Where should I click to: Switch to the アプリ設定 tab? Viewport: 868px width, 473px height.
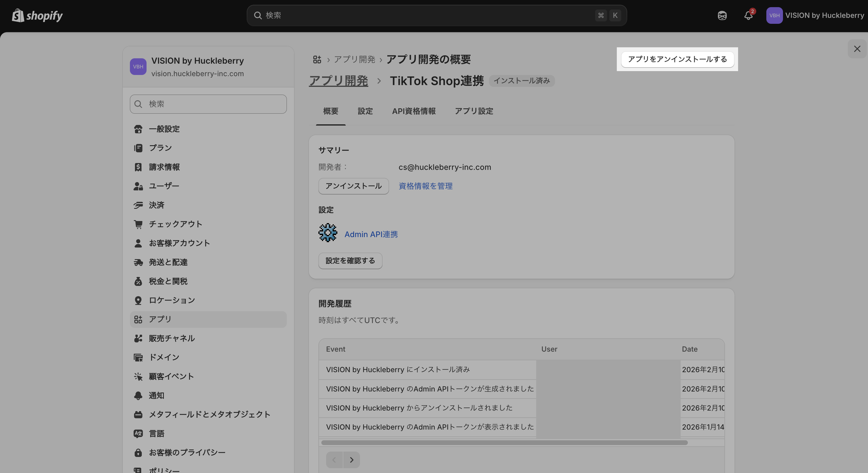pyautogui.click(x=474, y=111)
